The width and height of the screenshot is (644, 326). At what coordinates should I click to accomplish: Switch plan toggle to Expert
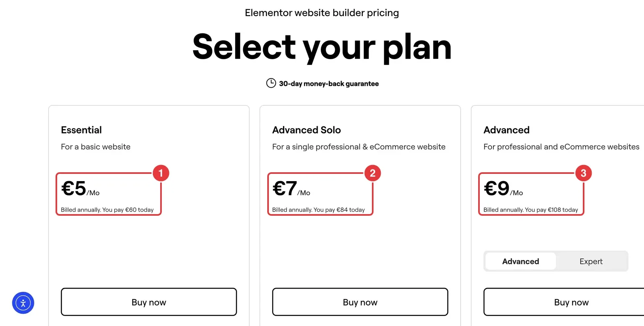pos(591,261)
